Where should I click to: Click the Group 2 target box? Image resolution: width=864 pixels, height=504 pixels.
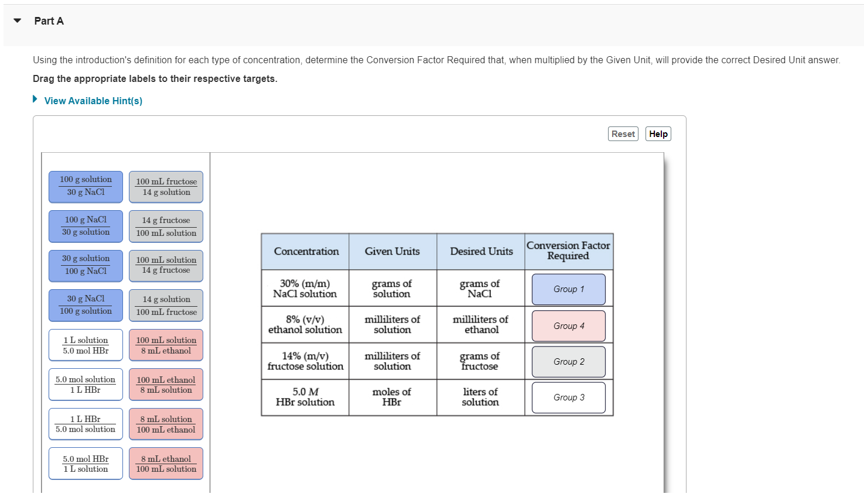[569, 362]
